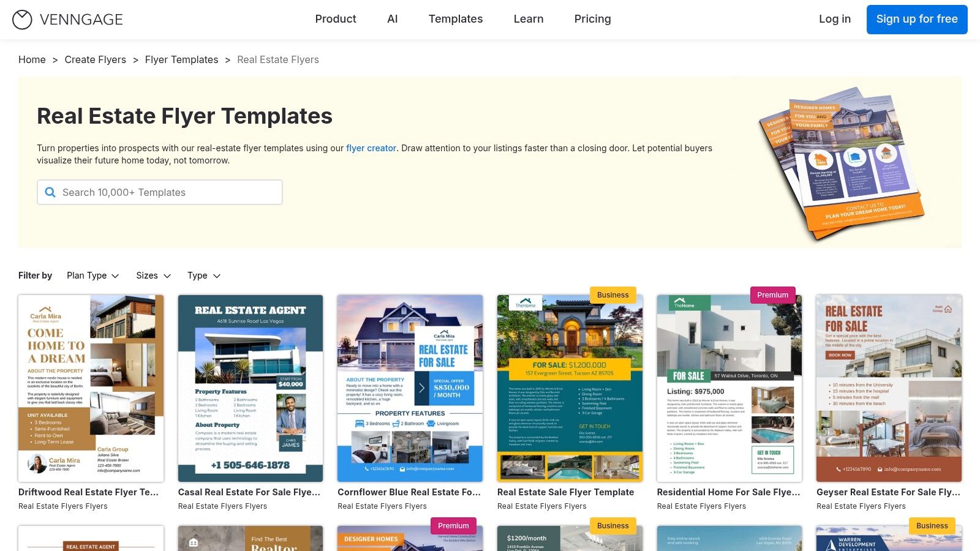The image size is (980, 551).
Task: Click the hero flyer stack illustration
Action: click(x=840, y=162)
